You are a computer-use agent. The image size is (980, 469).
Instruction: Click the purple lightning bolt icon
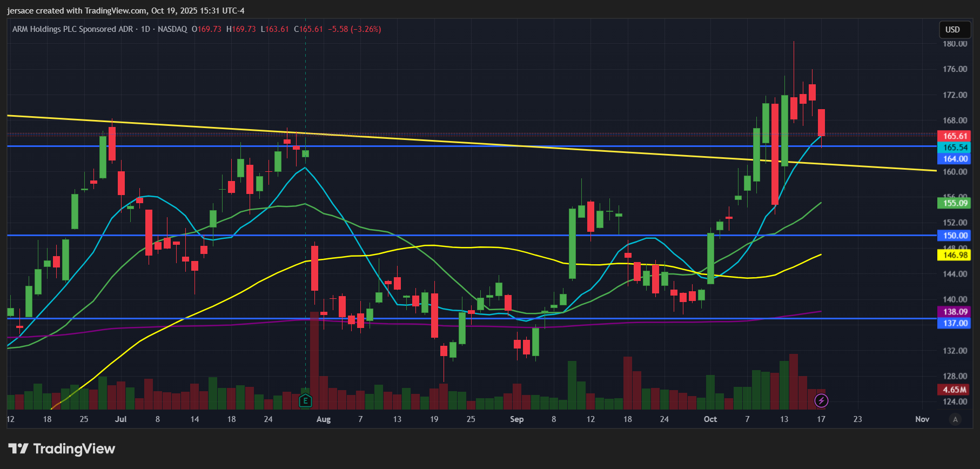coord(821,400)
